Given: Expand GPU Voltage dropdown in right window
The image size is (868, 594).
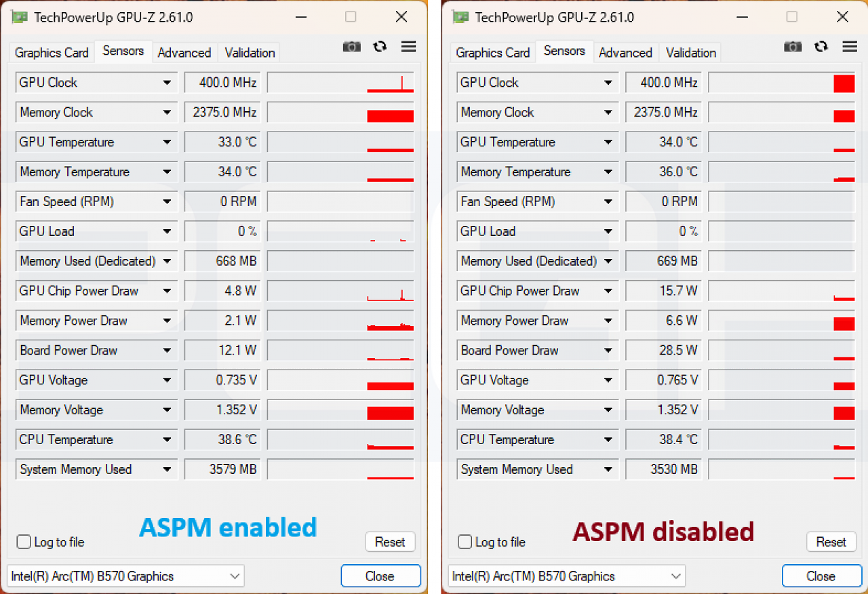Looking at the screenshot, I should [608, 380].
